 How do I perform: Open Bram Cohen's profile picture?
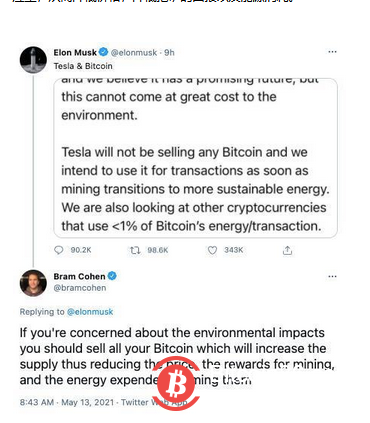pos(33,283)
